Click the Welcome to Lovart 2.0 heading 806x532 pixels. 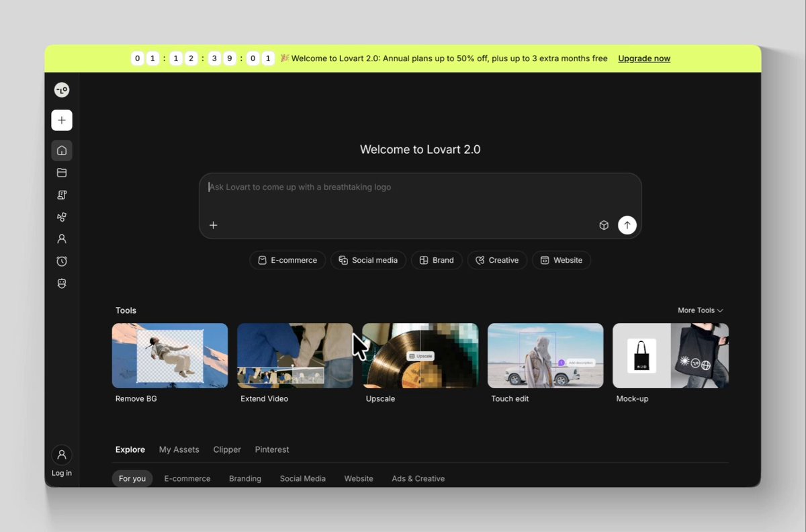(x=420, y=149)
